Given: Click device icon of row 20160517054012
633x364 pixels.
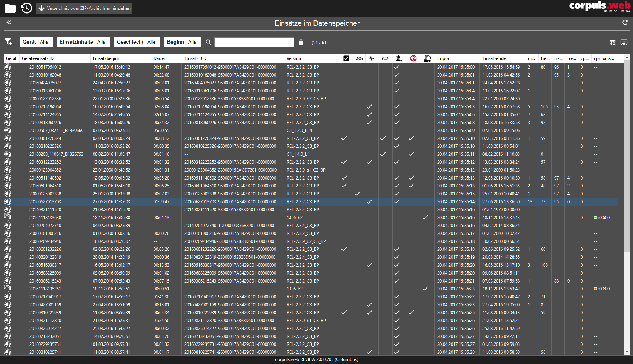Looking at the screenshot, I should [x=8, y=67].
